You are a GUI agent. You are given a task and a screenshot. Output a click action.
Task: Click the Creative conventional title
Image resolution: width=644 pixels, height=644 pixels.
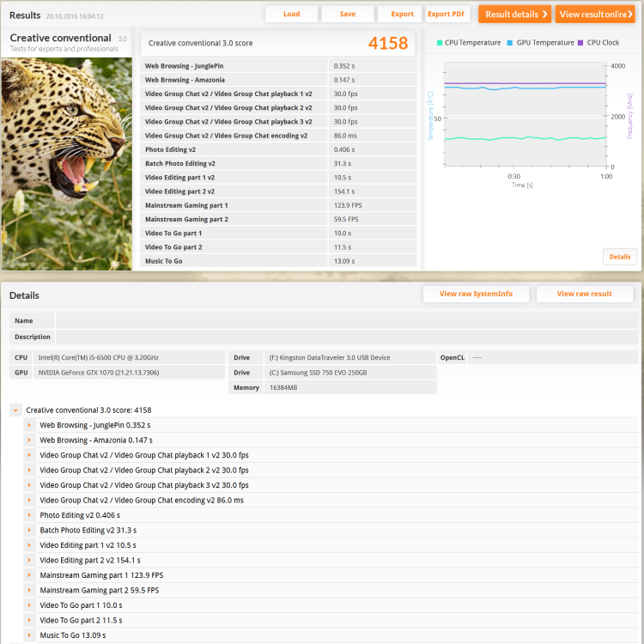point(60,38)
